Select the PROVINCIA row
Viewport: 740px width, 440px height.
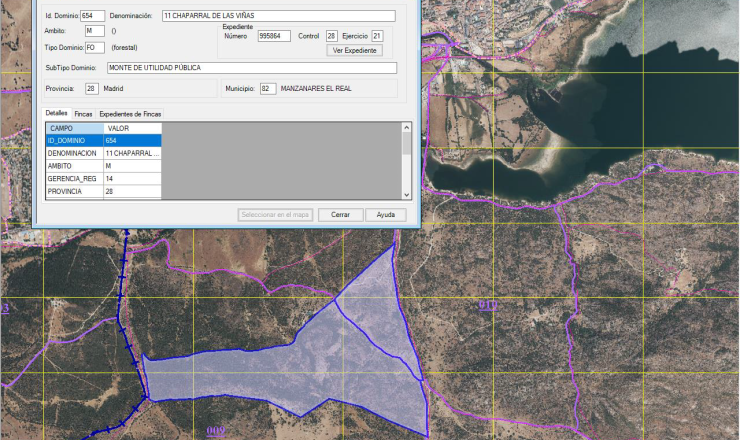point(103,191)
